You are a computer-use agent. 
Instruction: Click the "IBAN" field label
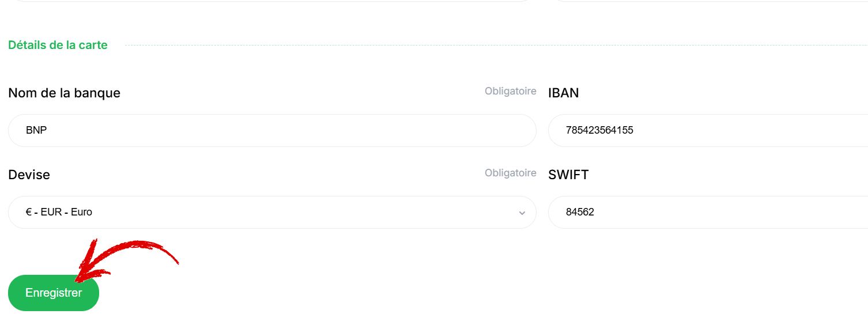[x=564, y=93]
